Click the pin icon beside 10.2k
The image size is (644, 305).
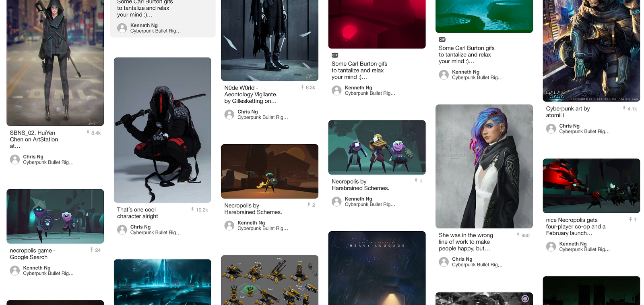pyautogui.click(x=192, y=210)
